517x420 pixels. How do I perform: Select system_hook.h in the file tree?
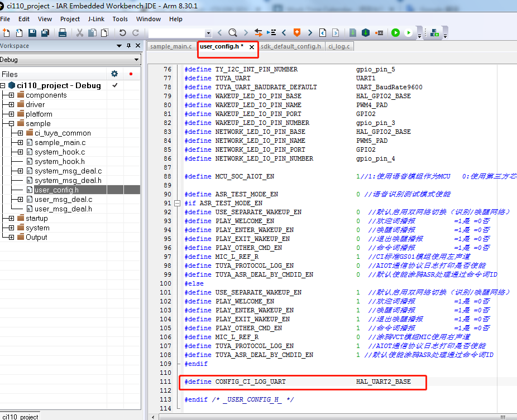click(x=60, y=162)
